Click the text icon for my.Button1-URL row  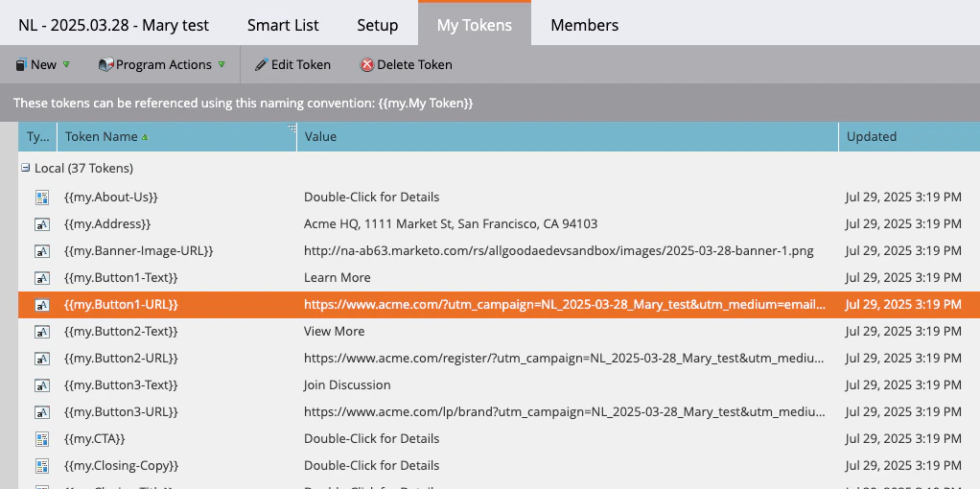coord(42,305)
